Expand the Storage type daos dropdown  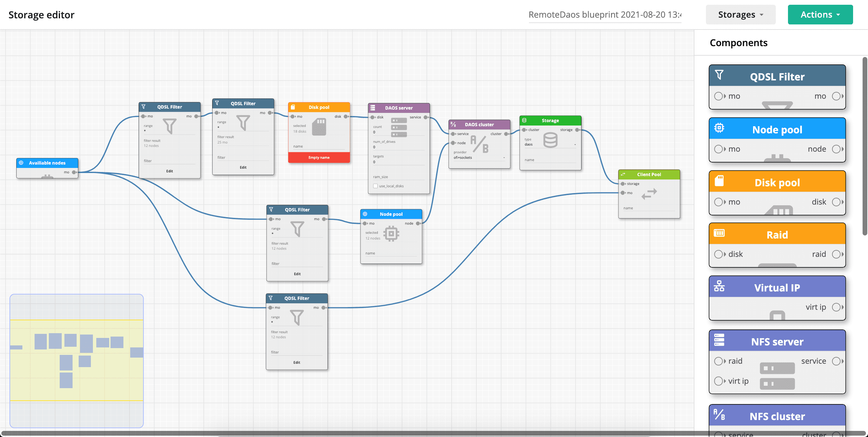click(x=575, y=145)
